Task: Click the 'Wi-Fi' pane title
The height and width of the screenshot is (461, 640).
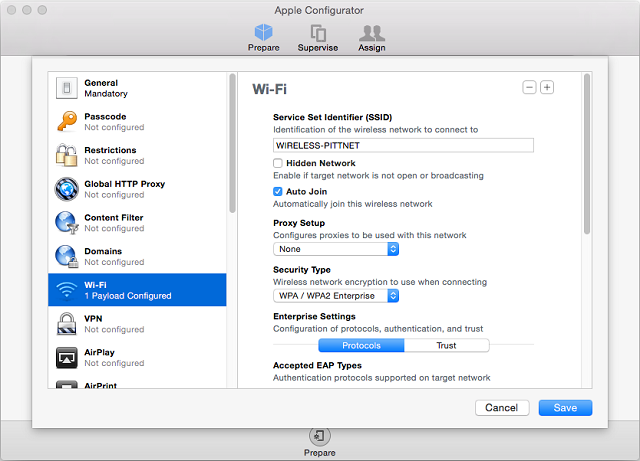Action: pyautogui.click(x=269, y=89)
